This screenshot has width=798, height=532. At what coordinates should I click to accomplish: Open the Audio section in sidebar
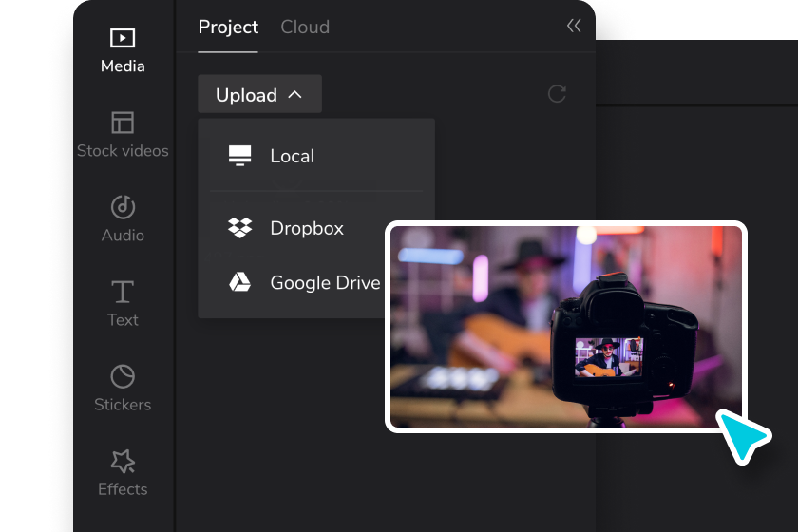click(123, 218)
